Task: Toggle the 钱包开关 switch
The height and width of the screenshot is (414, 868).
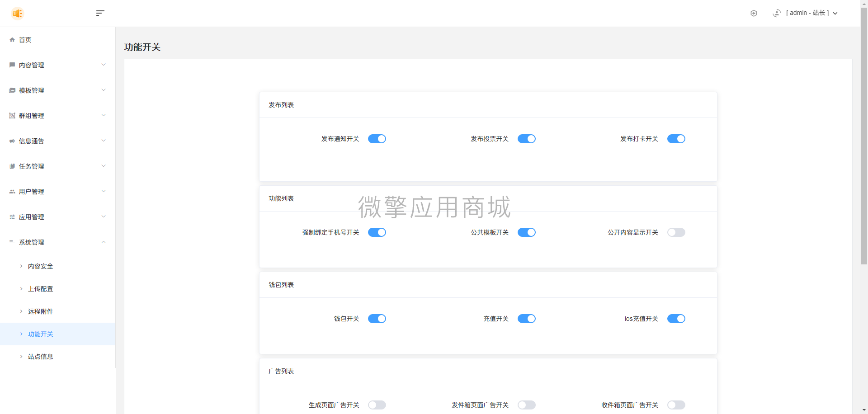Action: pyautogui.click(x=377, y=319)
